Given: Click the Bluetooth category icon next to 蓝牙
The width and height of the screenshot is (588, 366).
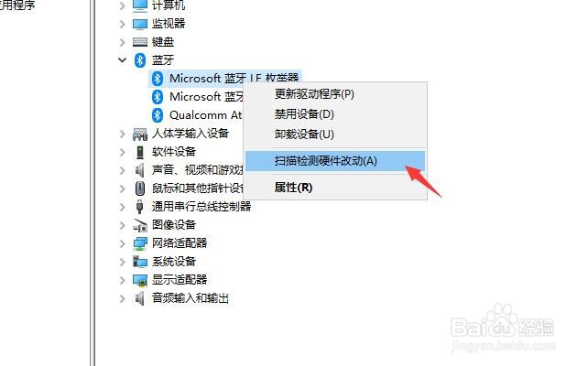Looking at the screenshot, I should click(x=140, y=60).
